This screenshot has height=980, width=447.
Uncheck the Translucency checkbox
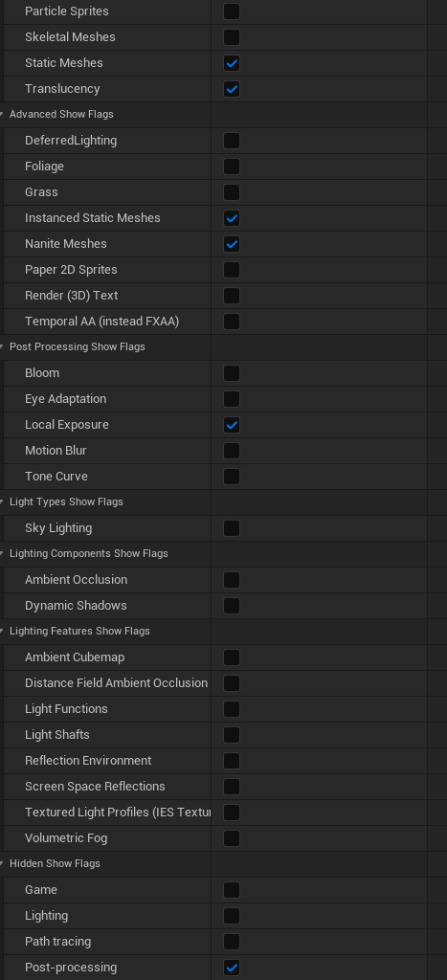232,89
